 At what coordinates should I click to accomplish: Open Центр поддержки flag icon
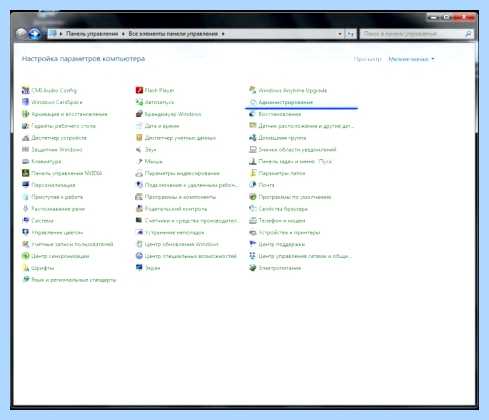(x=253, y=244)
